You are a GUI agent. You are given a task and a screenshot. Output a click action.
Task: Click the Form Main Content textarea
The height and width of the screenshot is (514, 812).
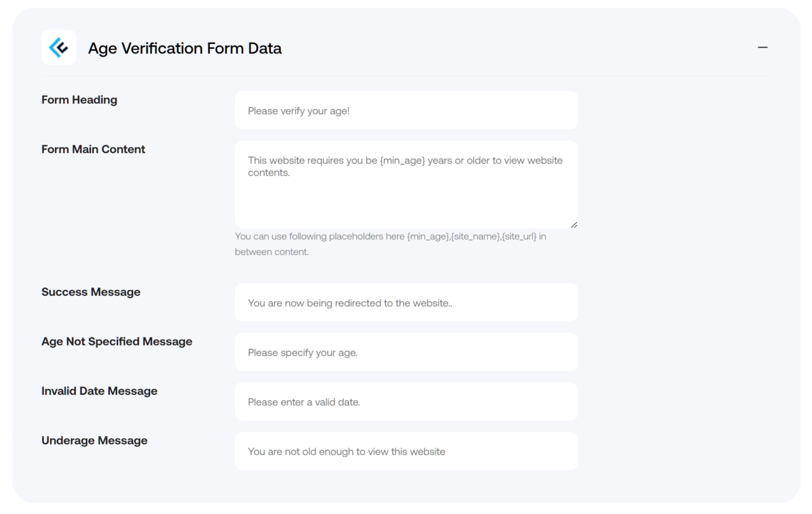[406, 184]
